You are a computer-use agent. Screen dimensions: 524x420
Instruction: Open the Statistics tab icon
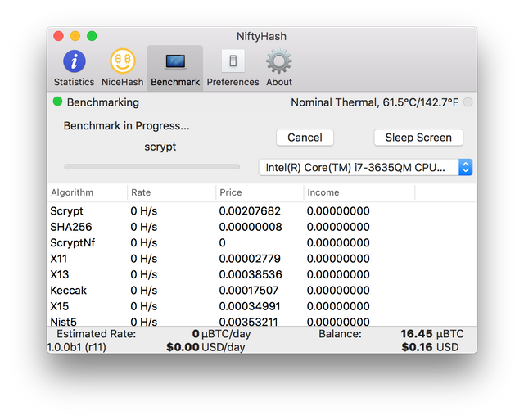click(x=75, y=61)
